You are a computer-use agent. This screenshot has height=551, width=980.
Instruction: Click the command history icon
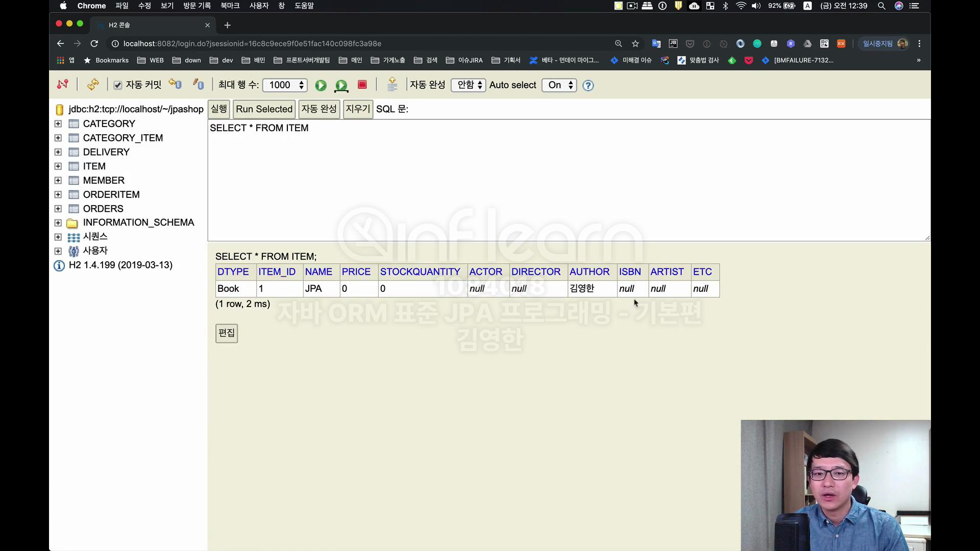[392, 84]
